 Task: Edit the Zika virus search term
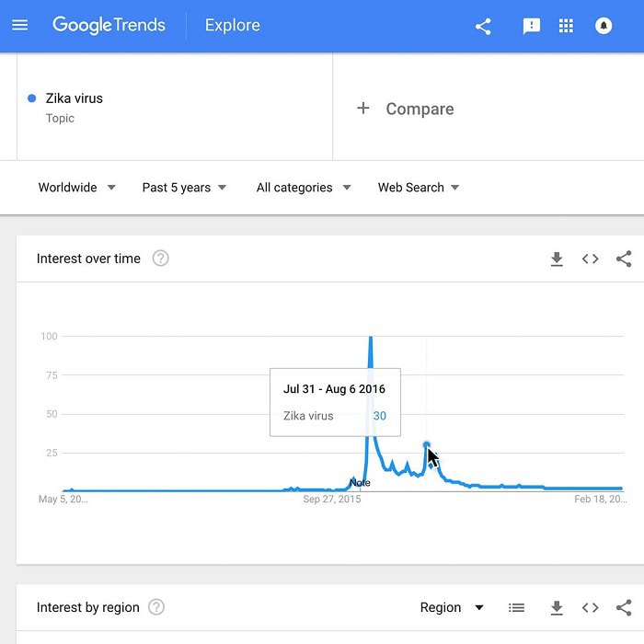(x=75, y=98)
